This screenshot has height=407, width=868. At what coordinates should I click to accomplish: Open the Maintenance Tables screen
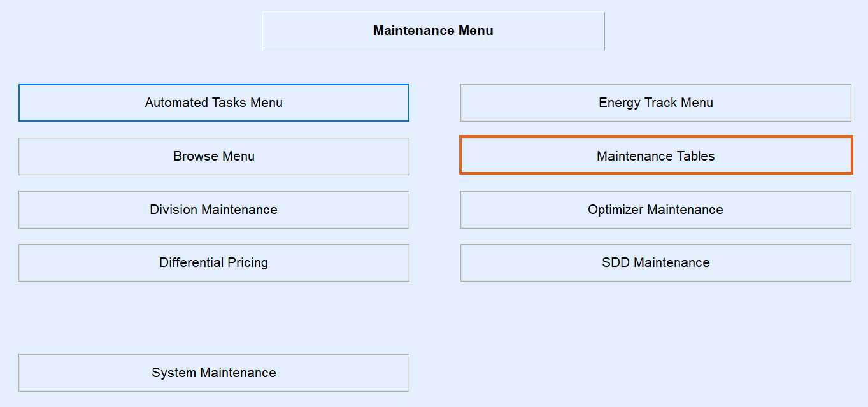tap(655, 156)
